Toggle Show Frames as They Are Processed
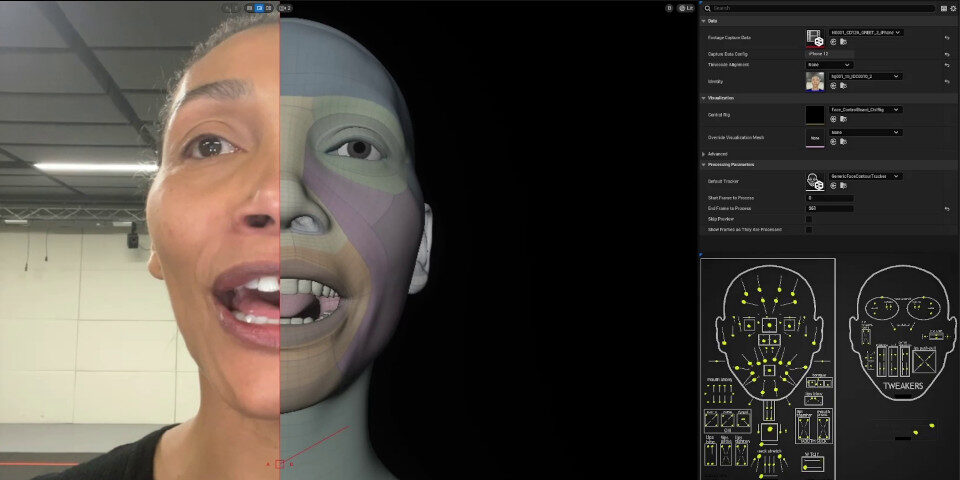This screenshot has width=960, height=480. [809, 230]
